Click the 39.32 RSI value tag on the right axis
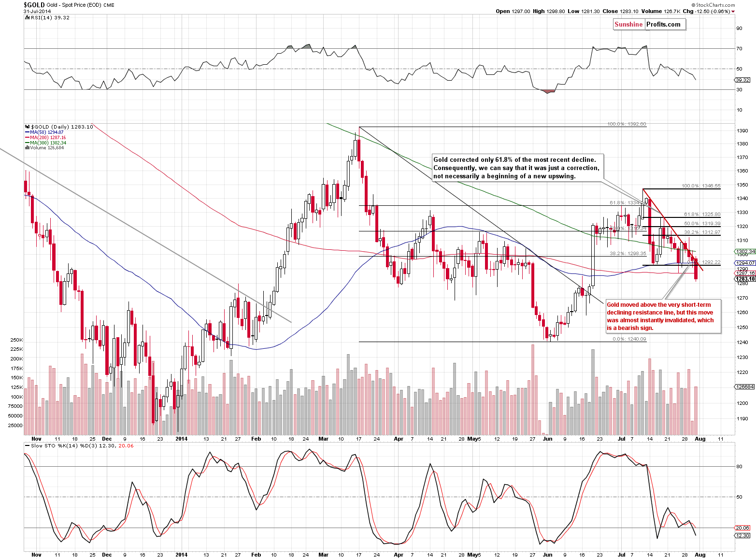 coord(743,80)
